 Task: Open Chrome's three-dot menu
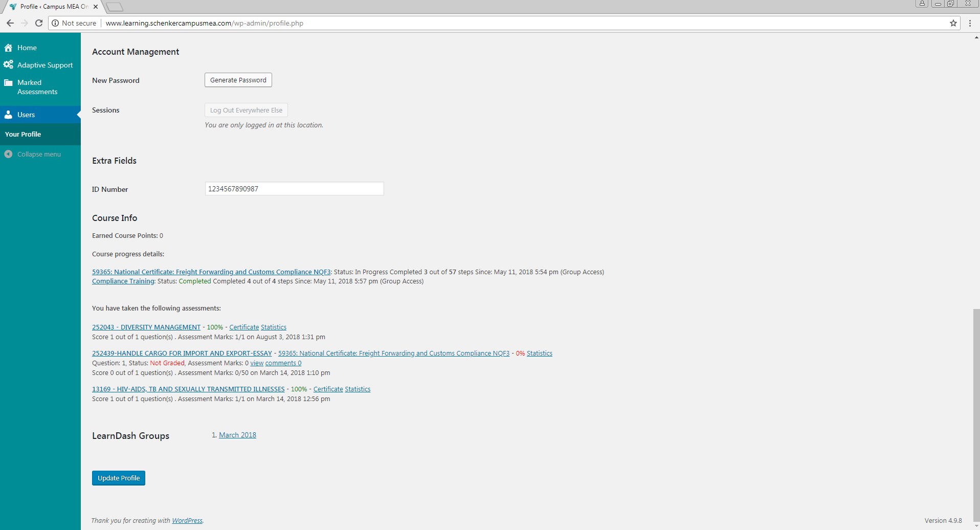(x=970, y=23)
